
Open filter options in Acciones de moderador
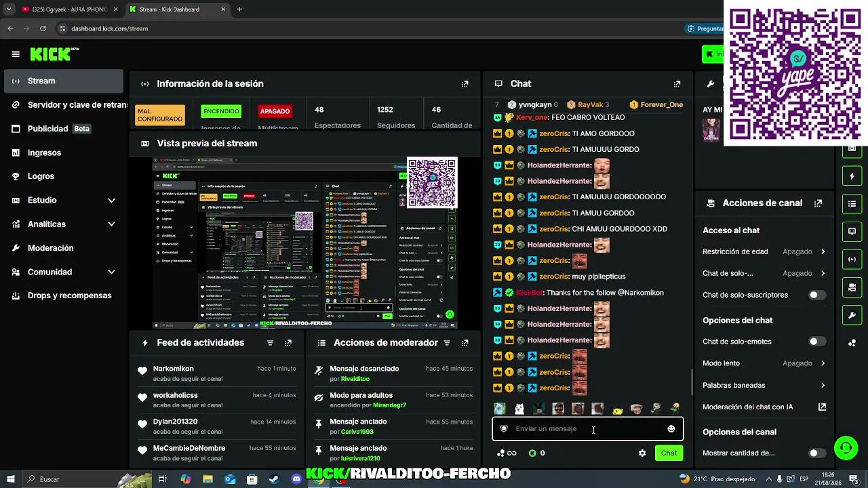point(447,343)
